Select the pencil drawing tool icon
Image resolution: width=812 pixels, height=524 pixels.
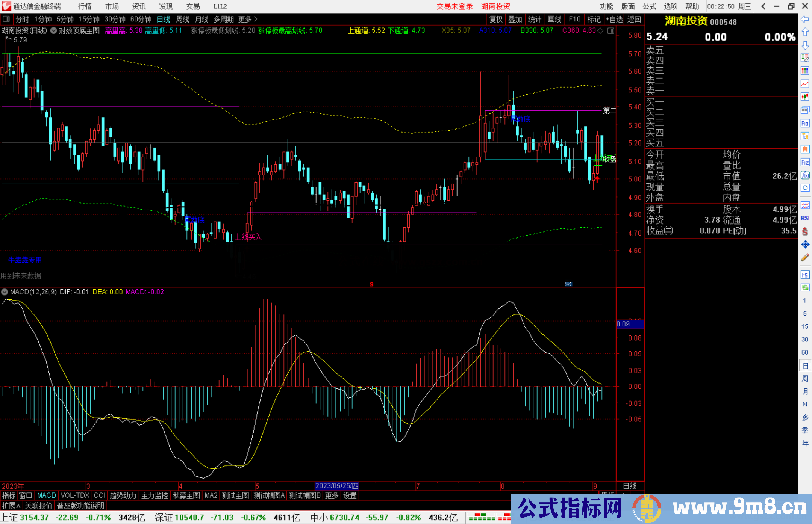tap(805, 257)
